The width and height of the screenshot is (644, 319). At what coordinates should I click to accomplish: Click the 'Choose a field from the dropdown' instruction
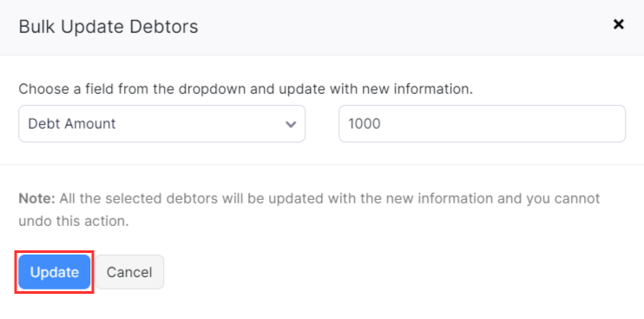point(246,90)
